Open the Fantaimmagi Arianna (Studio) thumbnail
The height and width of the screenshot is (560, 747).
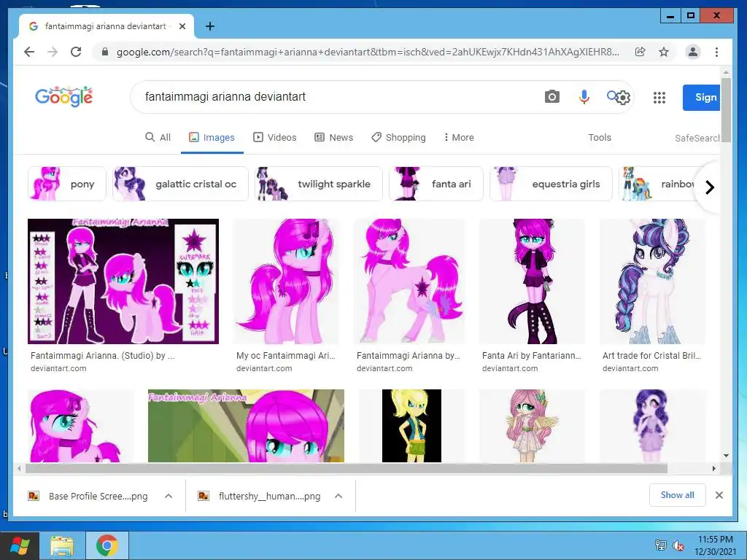[123, 281]
